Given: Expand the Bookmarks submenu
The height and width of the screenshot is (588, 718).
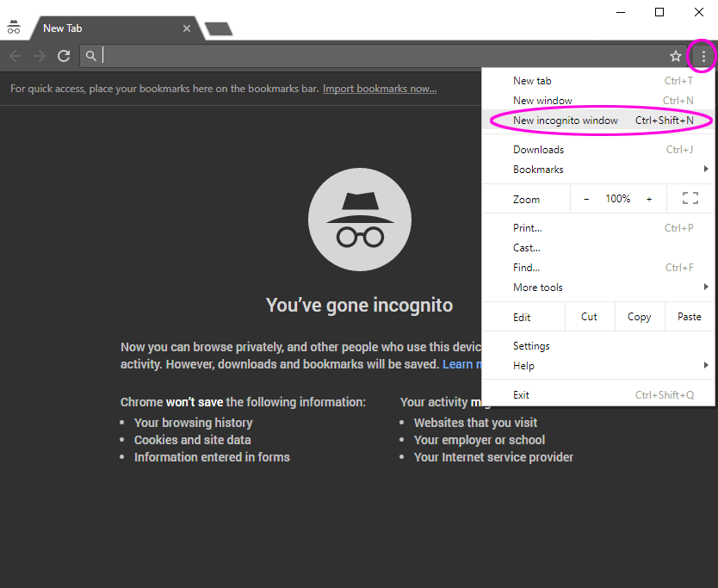Looking at the screenshot, I should (538, 169).
